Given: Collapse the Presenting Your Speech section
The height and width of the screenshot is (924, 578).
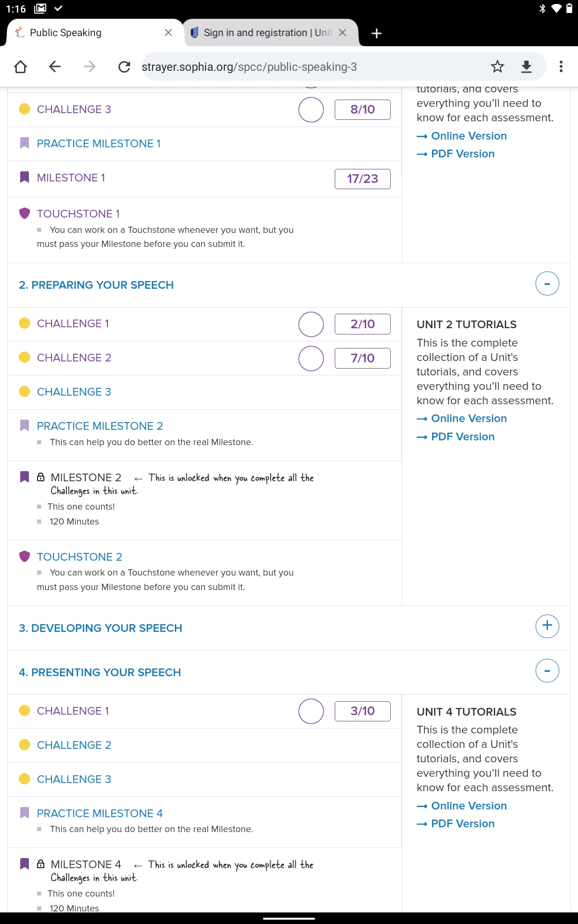Looking at the screenshot, I should pyautogui.click(x=547, y=670).
